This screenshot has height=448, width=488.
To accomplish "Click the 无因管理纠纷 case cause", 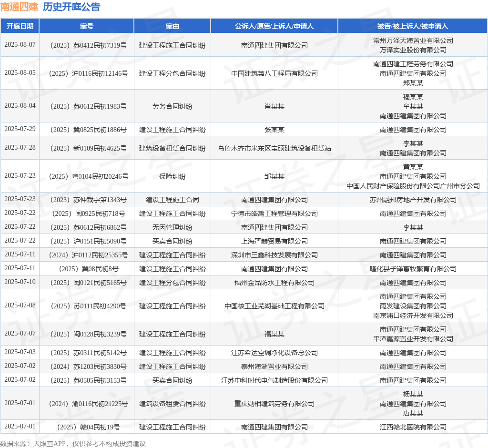I will [172, 228].
